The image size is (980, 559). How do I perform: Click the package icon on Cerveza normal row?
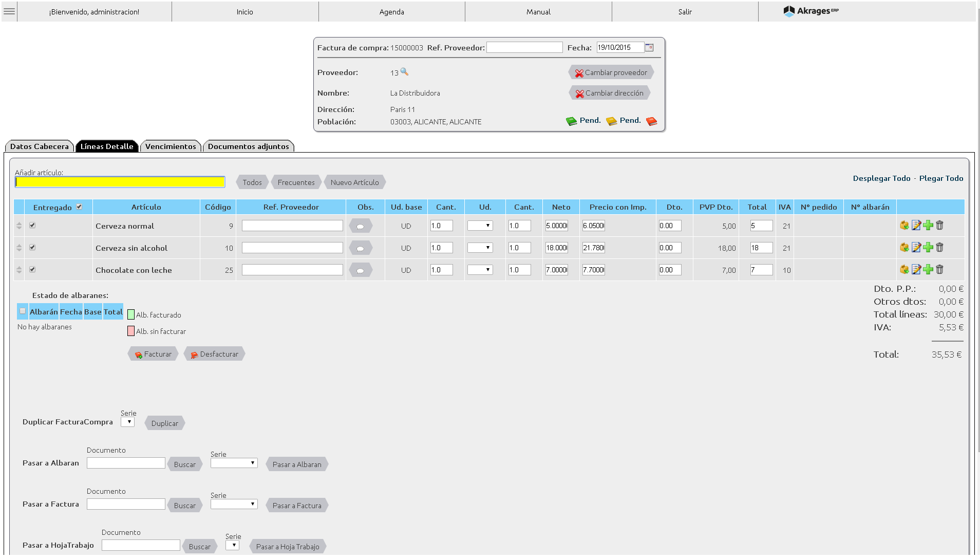tap(905, 226)
